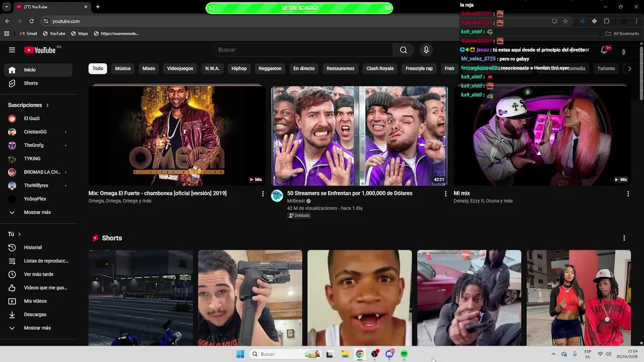Image resolution: width=644 pixels, height=362 pixels.
Task: Open the El Guzii subscription channel
Action: 38,119
